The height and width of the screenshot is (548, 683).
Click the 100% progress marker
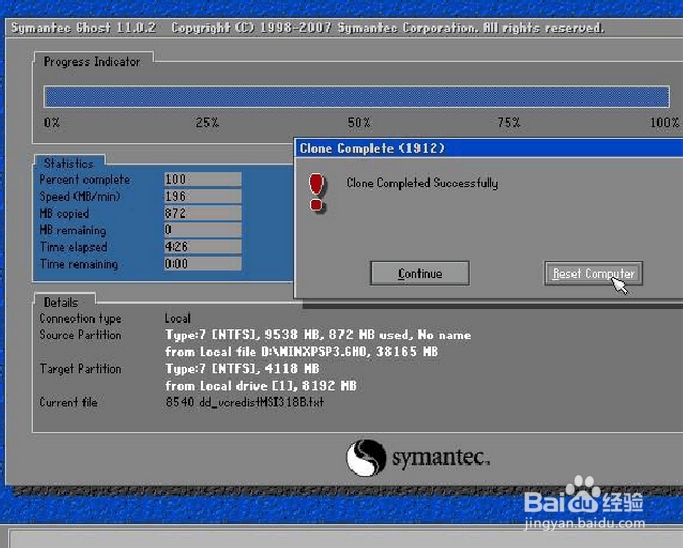(665, 122)
